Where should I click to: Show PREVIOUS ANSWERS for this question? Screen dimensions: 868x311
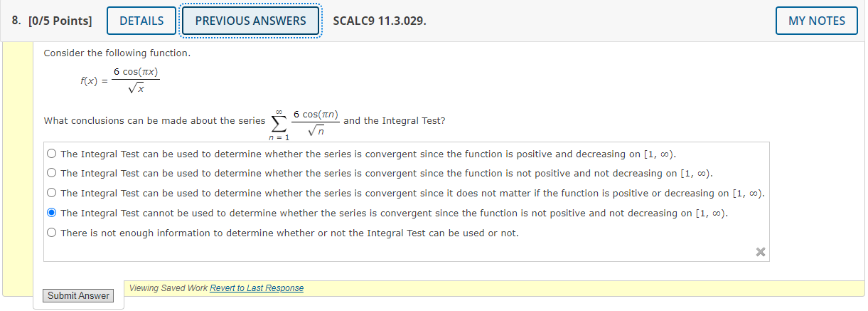(x=251, y=21)
